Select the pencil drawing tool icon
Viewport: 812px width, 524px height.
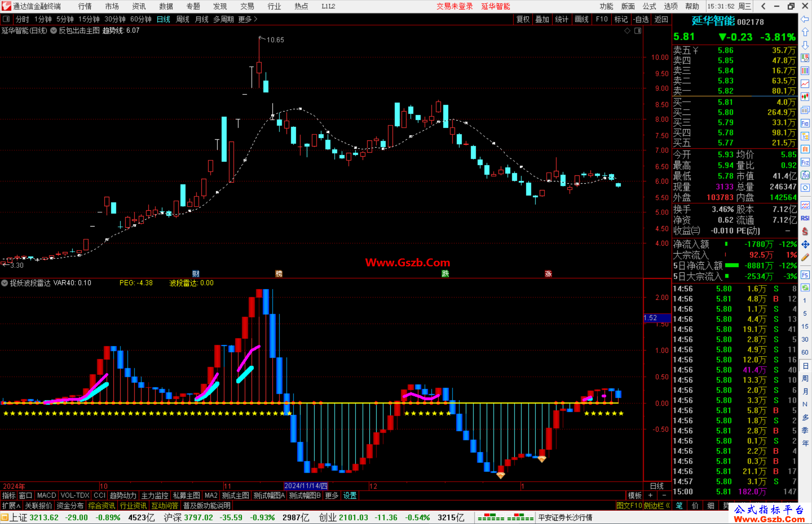pos(805,257)
